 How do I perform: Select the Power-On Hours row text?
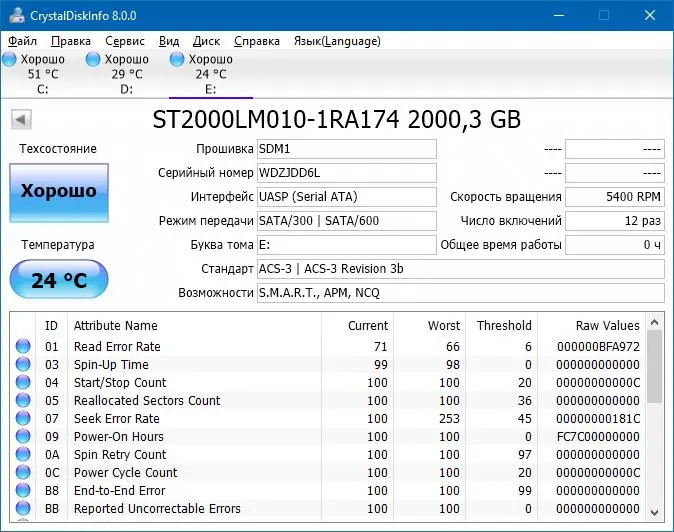[x=119, y=437]
